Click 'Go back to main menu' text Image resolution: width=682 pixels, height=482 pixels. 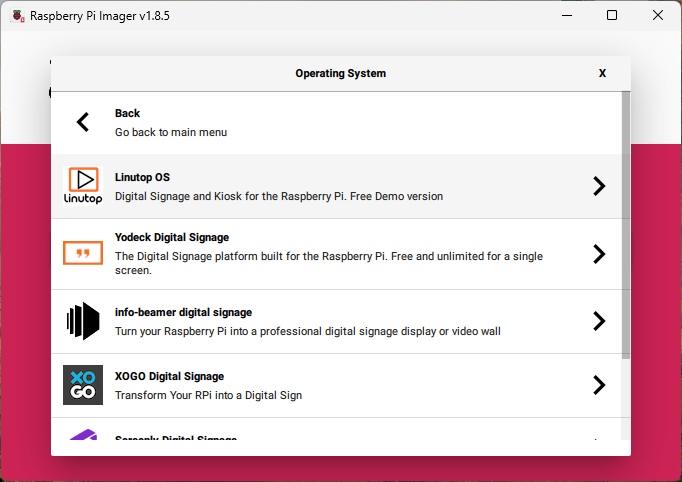(x=171, y=132)
